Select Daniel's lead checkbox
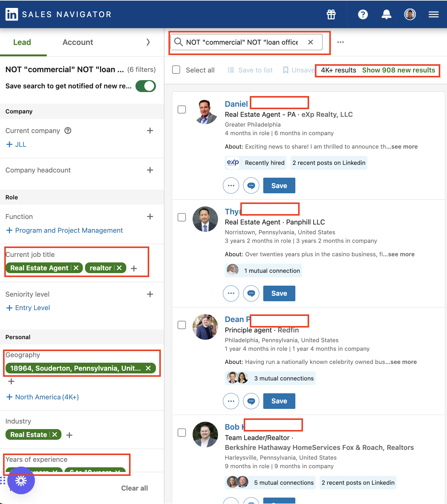447x504 pixels. coord(182,109)
